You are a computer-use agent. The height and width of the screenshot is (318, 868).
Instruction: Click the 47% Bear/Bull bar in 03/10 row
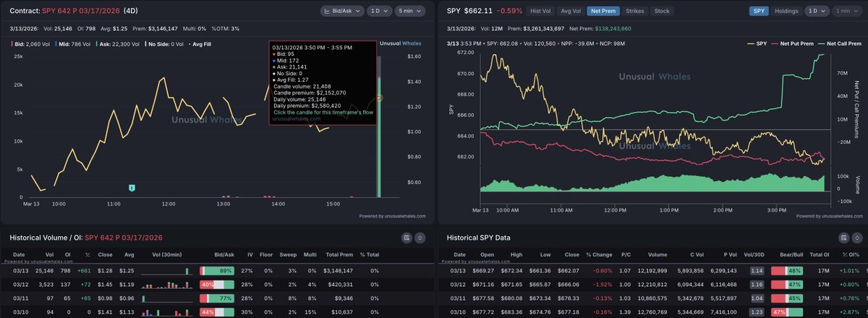pyautogui.click(x=786, y=312)
